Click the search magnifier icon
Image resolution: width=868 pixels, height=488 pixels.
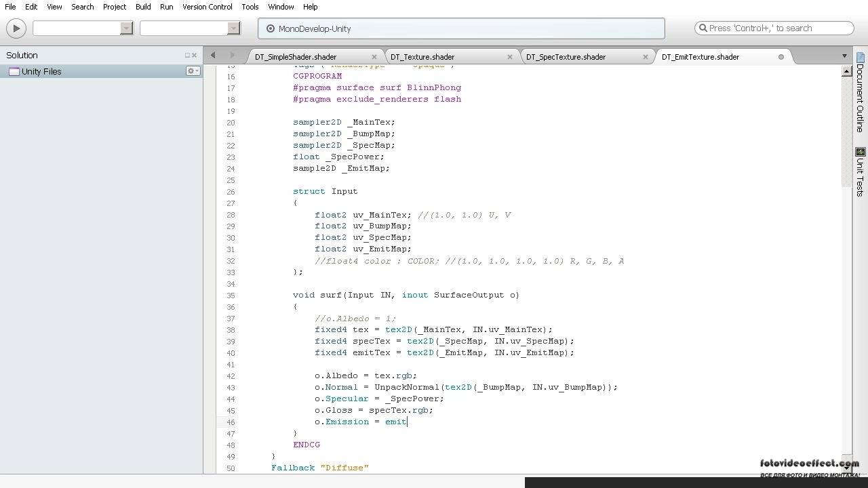[x=703, y=28]
